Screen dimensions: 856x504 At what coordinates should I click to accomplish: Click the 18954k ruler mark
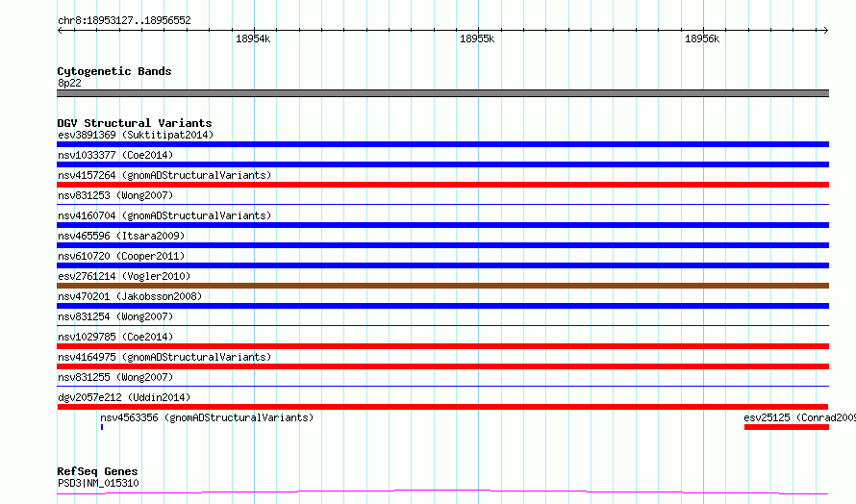click(x=253, y=38)
